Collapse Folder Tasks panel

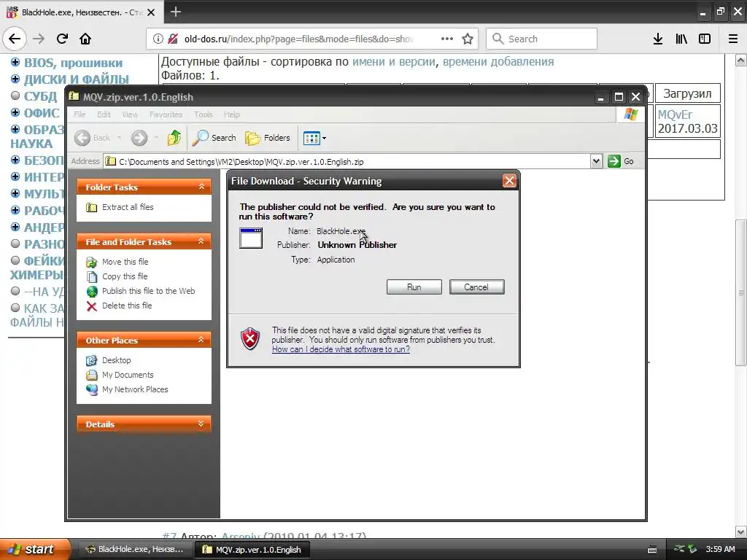tap(201, 187)
